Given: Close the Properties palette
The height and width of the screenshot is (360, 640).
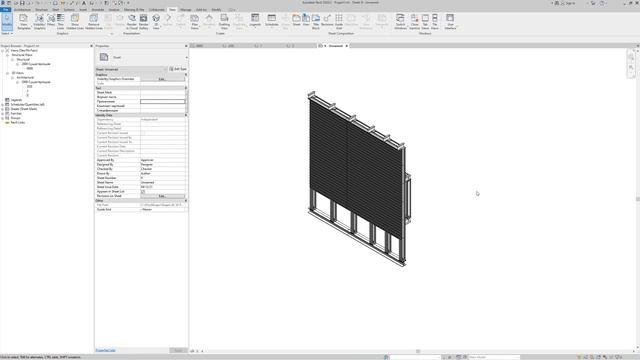Looking at the screenshot, I should point(186,46).
